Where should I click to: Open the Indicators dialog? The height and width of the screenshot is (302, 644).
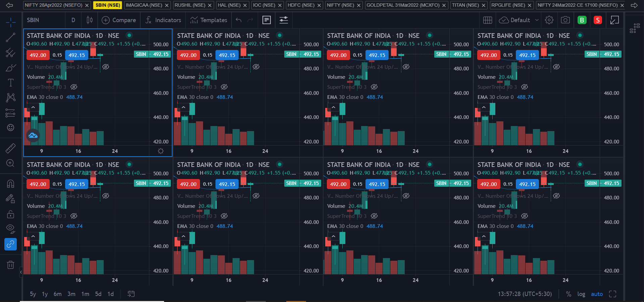click(x=163, y=20)
